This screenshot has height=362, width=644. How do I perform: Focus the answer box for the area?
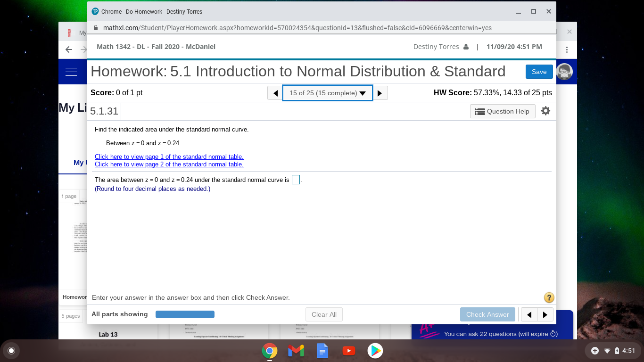pos(296,180)
